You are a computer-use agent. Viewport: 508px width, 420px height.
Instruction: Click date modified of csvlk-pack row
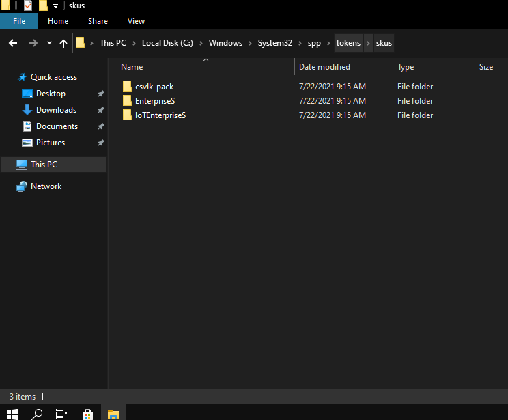pyautogui.click(x=333, y=87)
